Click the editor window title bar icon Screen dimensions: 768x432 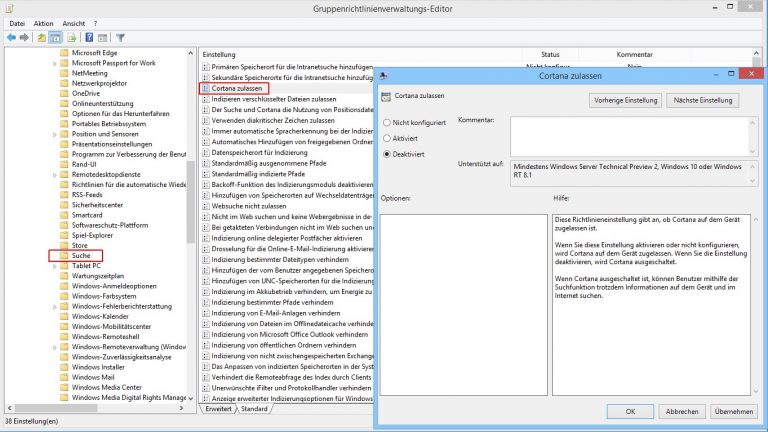(10, 8)
